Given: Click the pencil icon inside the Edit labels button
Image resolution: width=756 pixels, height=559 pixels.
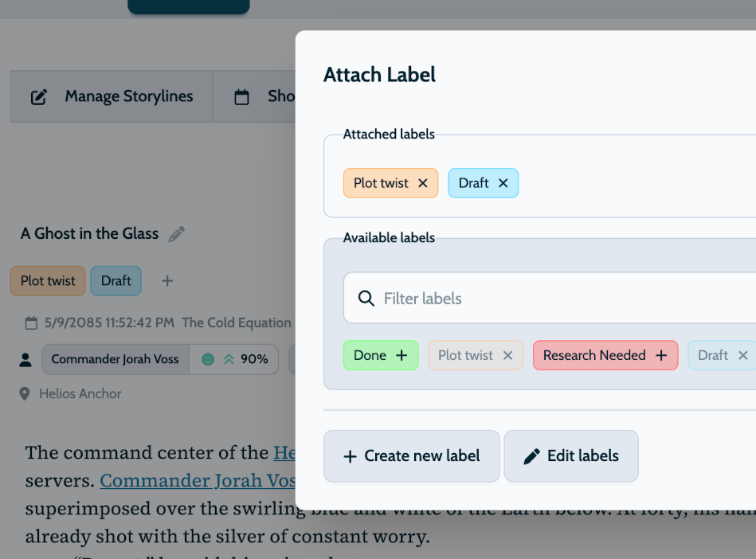Looking at the screenshot, I should pyautogui.click(x=531, y=455).
